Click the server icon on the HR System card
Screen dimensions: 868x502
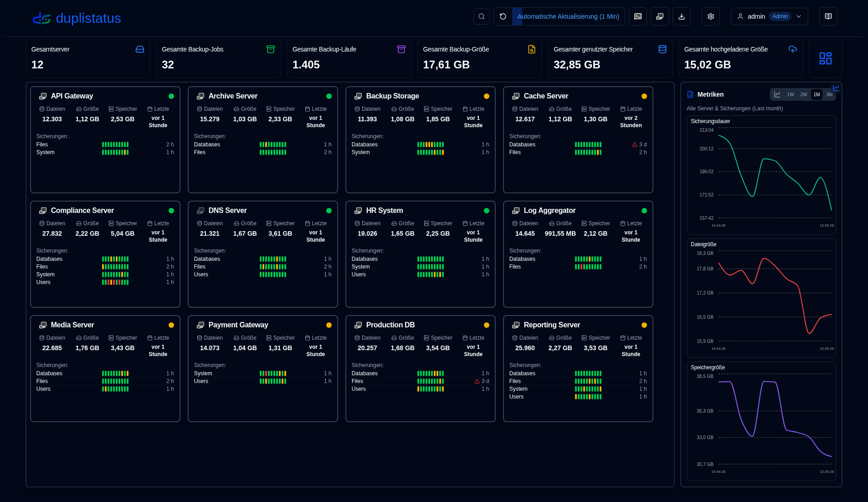[358, 211]
